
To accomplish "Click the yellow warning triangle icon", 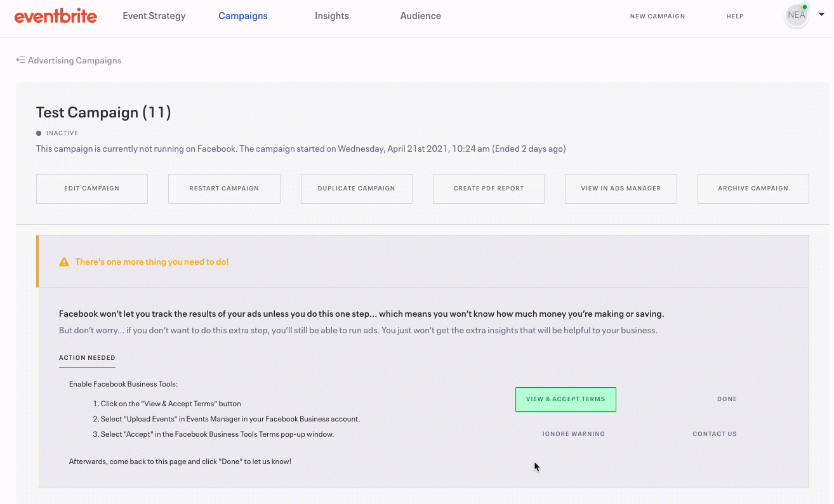I will click(x=64, y=262).
